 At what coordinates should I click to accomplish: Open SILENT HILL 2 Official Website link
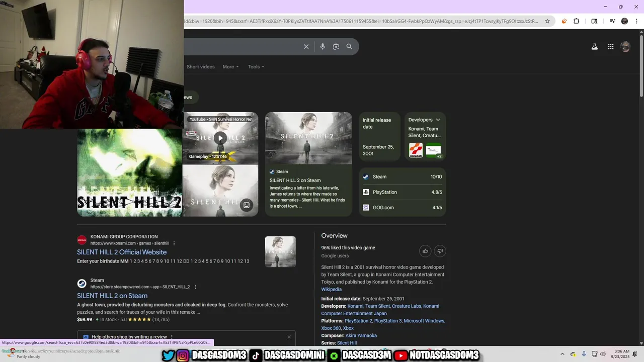tap(122, 252)
